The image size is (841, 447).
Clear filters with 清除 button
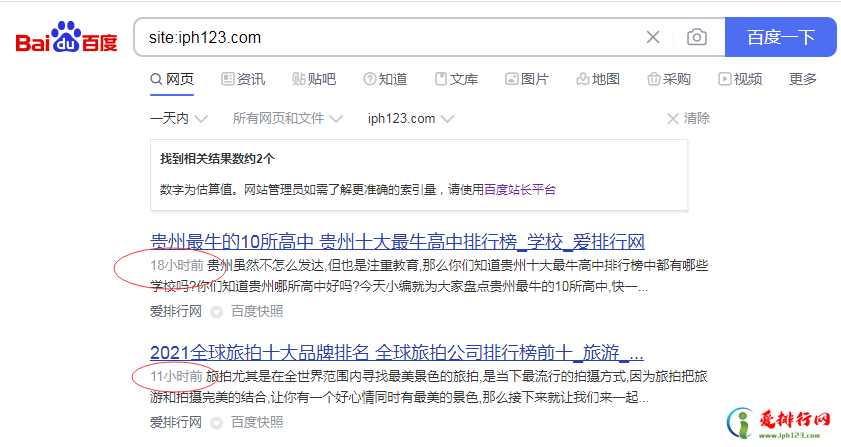pyautogui.click(x=689, y=118)
